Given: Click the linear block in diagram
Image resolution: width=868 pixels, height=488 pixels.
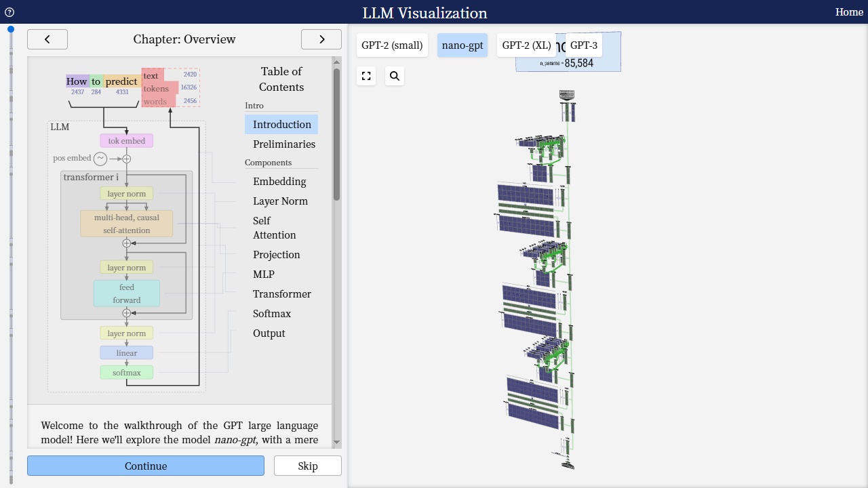Looking at the screenshot, I should [127, 353].
